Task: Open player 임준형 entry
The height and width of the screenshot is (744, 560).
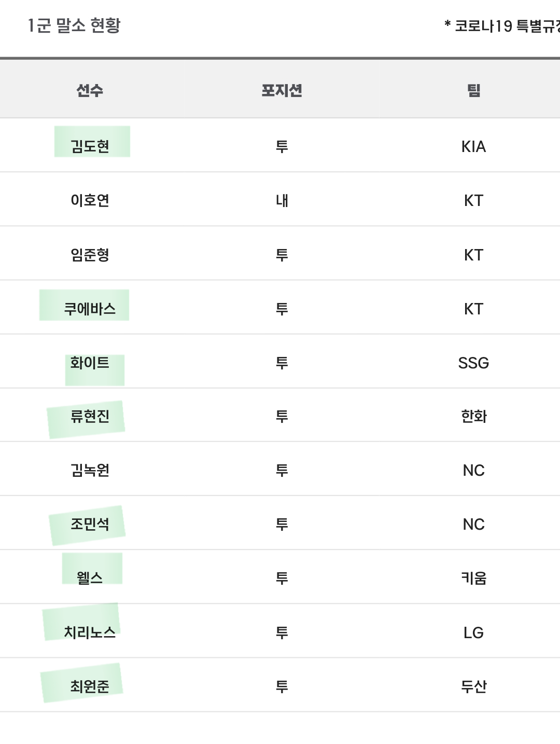Action: point(90,255)
